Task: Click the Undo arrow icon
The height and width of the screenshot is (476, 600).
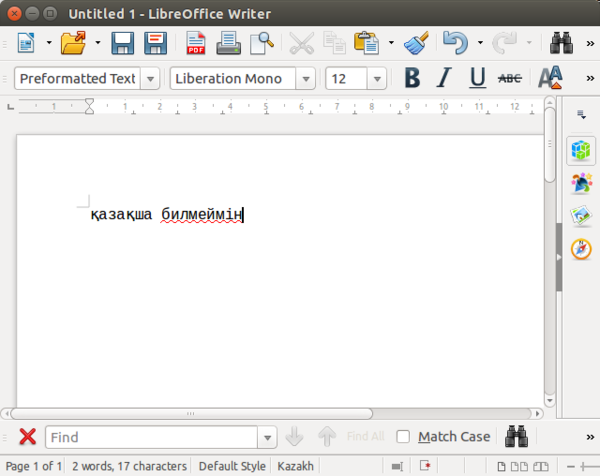Action: [455, 43]
